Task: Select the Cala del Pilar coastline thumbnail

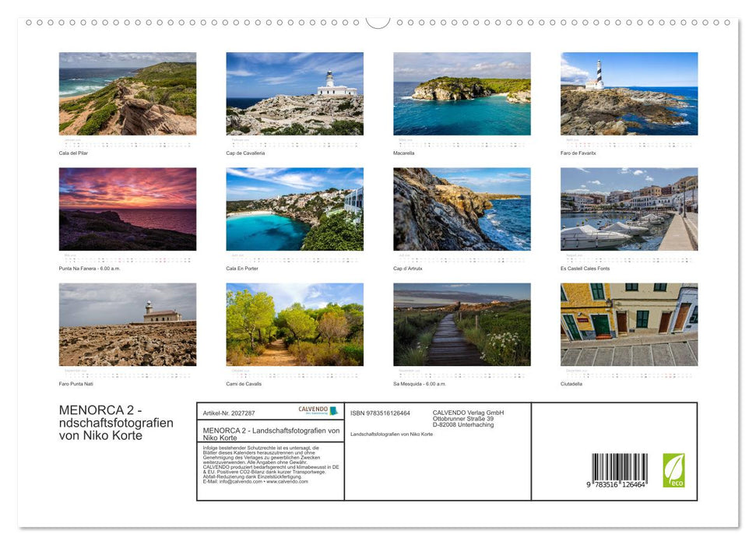Action: click(x=127, y=93)
